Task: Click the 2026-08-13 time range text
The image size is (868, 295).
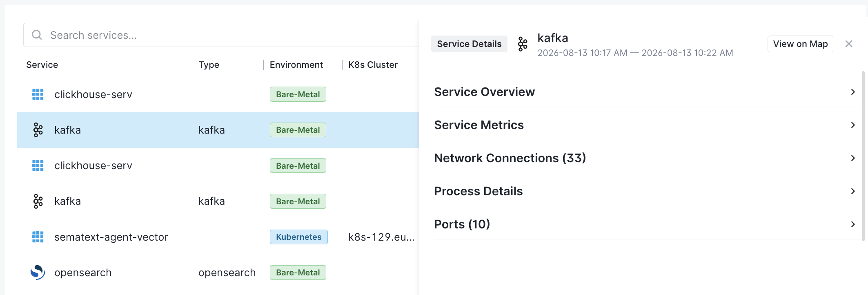Action: pyautogui.click(x=635, y=53)
